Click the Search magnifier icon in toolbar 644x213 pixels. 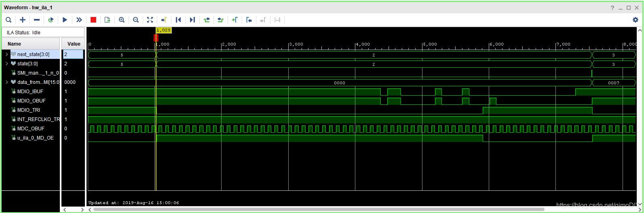coord(8,20)
